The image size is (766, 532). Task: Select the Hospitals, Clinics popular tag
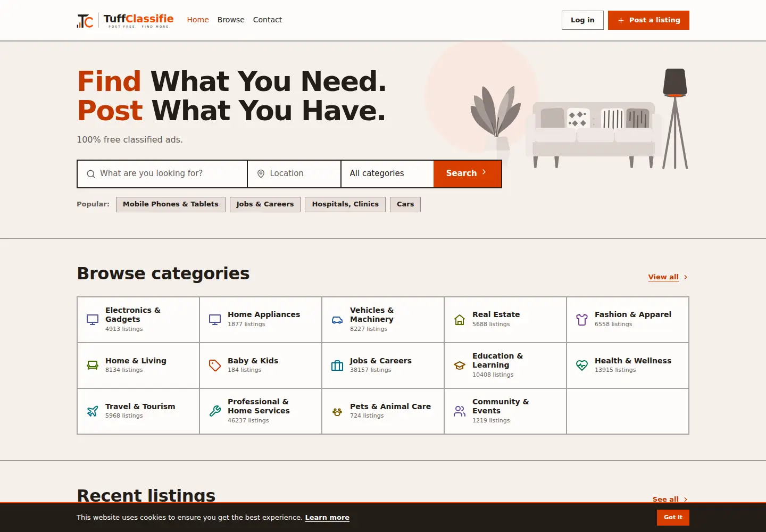[345, 204]
